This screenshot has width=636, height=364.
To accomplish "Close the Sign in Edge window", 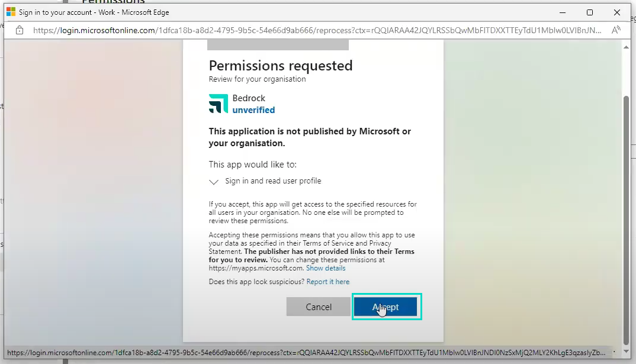I will click(x=617, y=12).
